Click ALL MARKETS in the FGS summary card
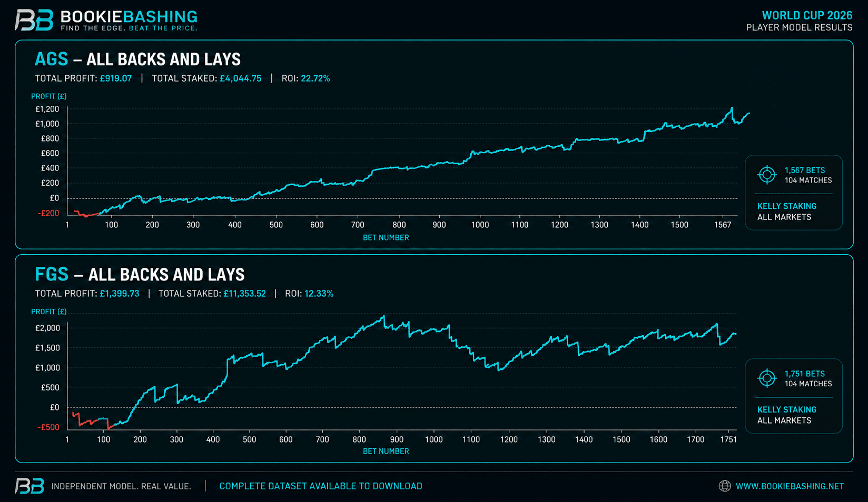Image resolution: width=868 pixels, height=502 pixels. (784, 420)
